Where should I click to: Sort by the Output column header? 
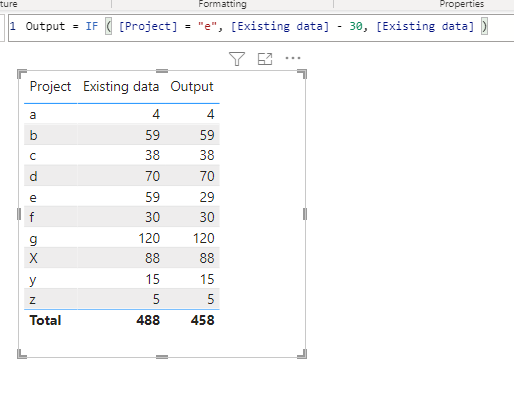coord(192,86)
